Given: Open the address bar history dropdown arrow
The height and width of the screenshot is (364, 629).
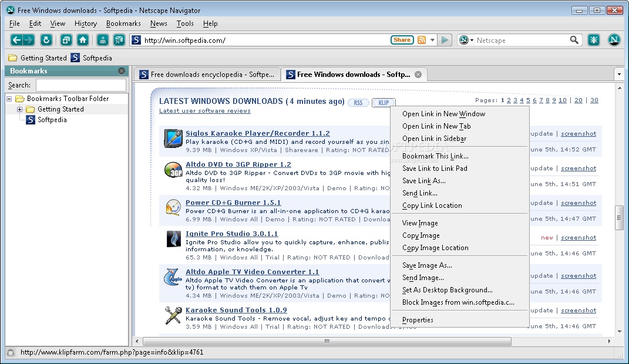Looking at the screenshot, I should pyautogui.click(x=432, y=40).
